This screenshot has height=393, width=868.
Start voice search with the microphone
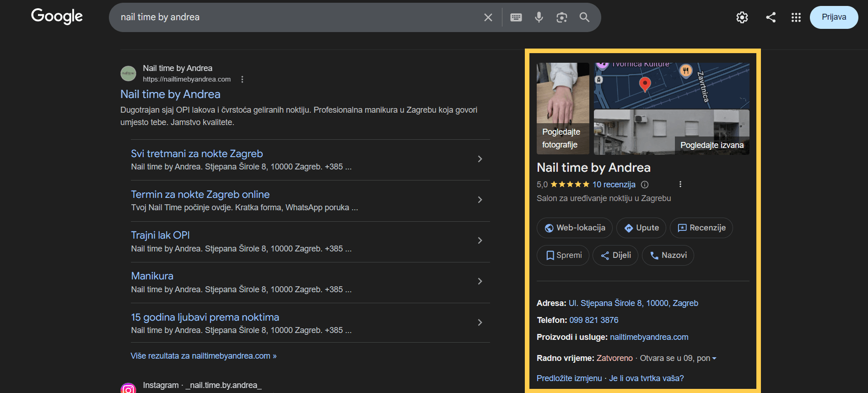[539, 17]
